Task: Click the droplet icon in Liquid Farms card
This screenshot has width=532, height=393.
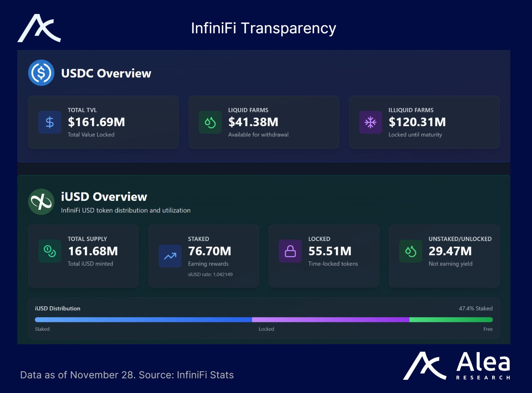Action: pos(210,122)
